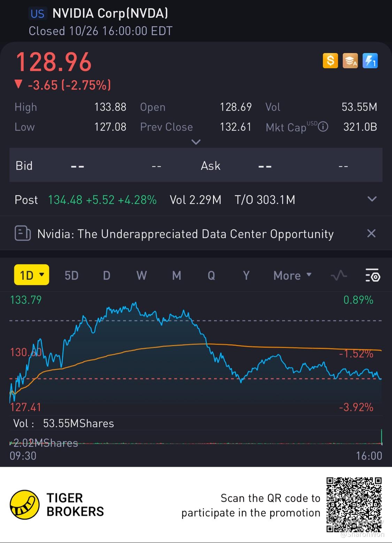Open the More timeframes dropdown
This screenshot has width=392, height=543.
[x=292, y=276]
